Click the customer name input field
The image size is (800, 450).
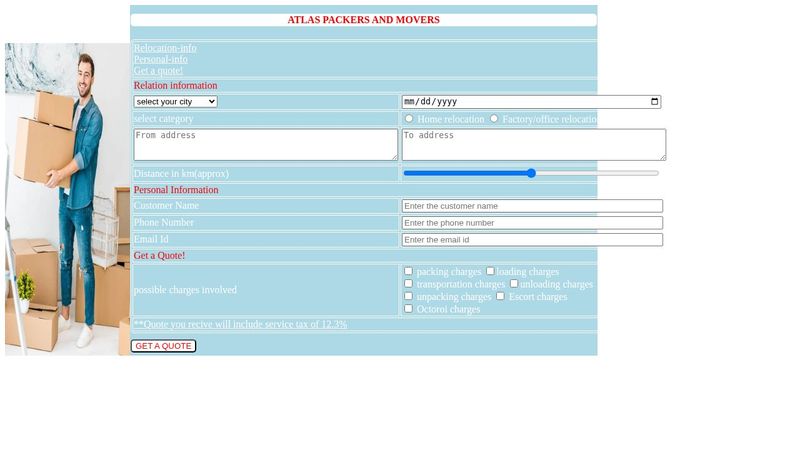[532, 206]
